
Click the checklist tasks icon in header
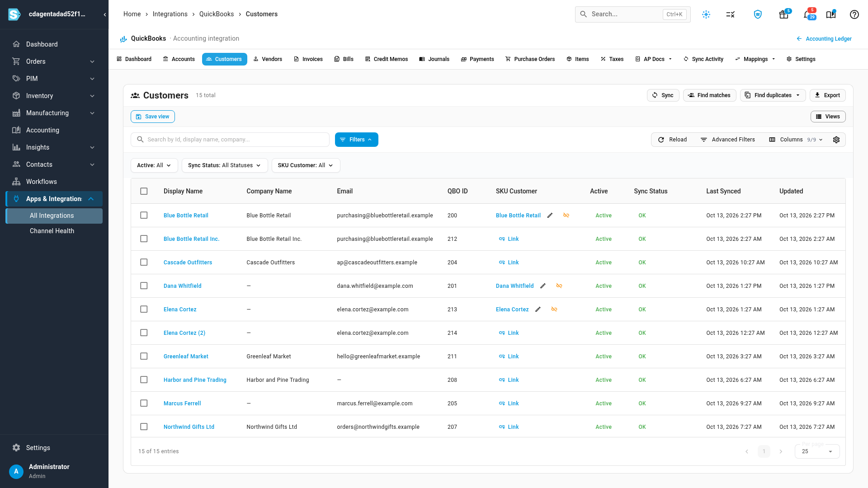point(731,14)
